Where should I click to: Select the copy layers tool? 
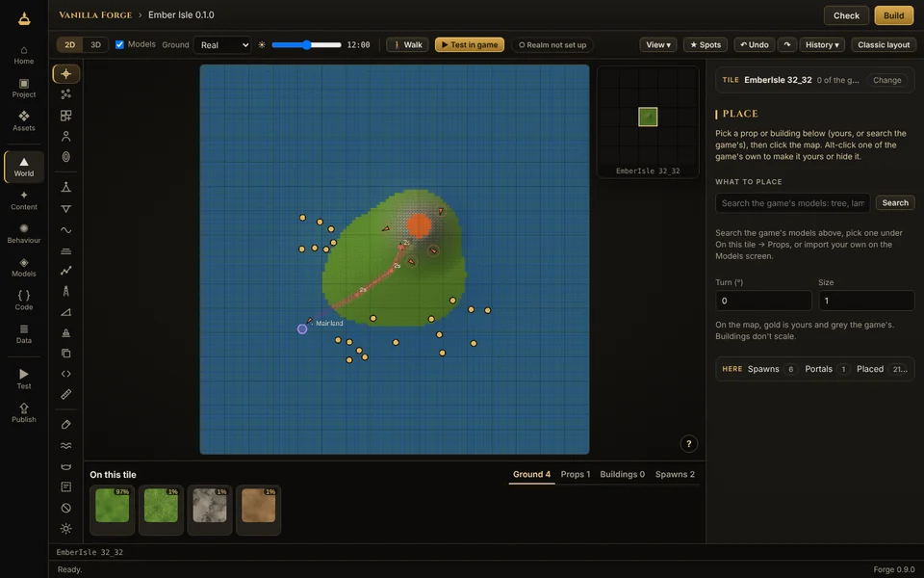point(66,354)
